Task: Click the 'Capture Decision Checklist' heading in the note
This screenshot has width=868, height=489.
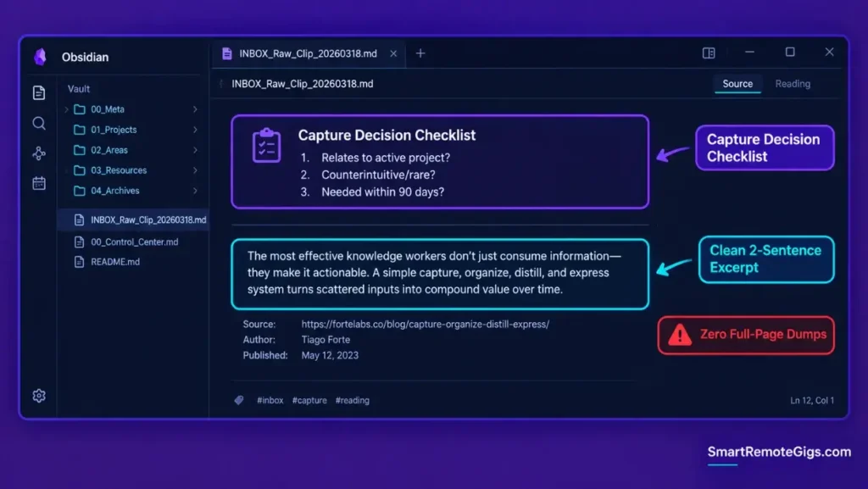Action: click(x=387, y=135)
